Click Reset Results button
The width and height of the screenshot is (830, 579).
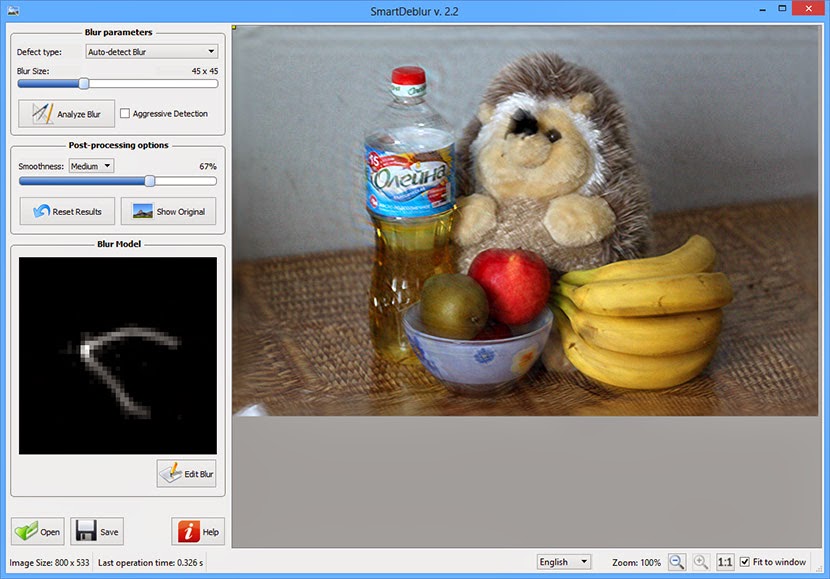tap(67, 212)
